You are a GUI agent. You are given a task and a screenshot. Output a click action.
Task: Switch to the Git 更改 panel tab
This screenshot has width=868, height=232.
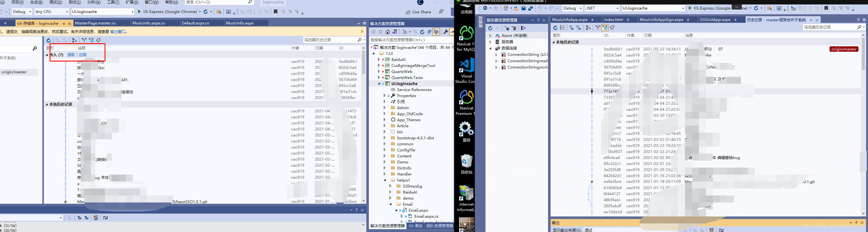click(x=415, y=226)
